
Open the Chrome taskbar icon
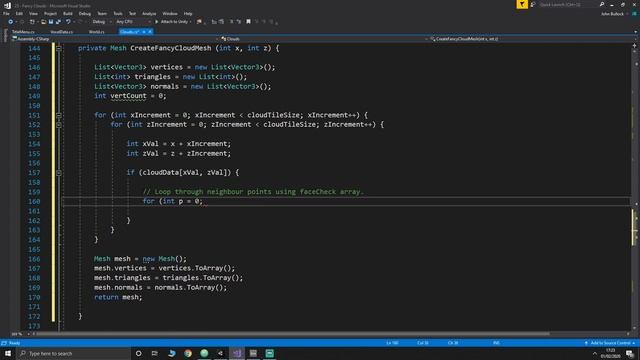coord(188,353)
